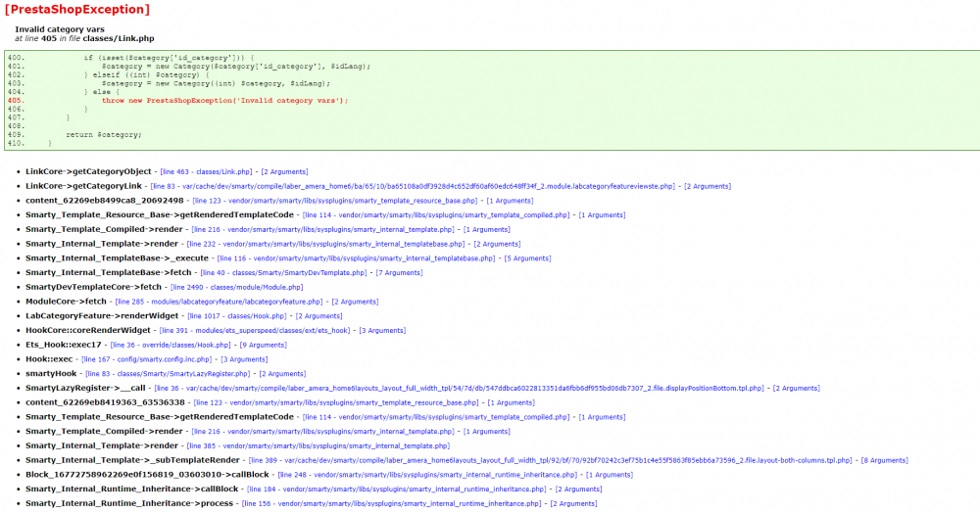Click the 'Ets_Hook::exec17' function name

[x=63, y=345]
